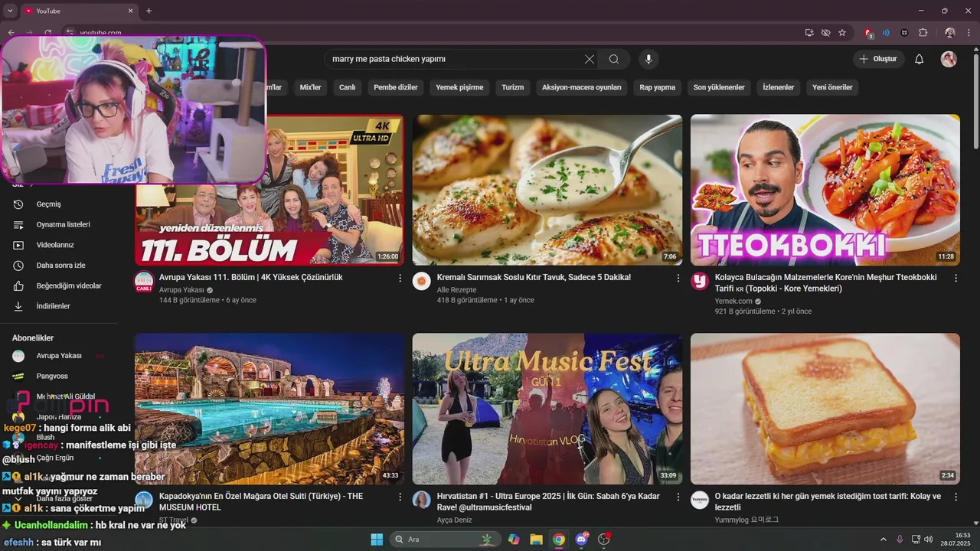Screen dimensions: 980x551
Task: Open options for Avrupa Yakası 111. Bölüm video
Action: point(400,278)
